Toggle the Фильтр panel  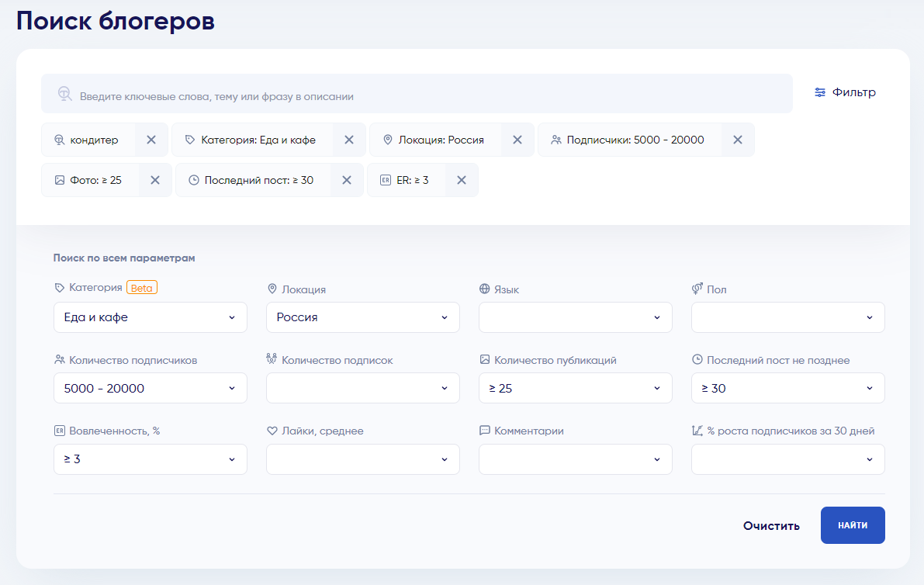[845, 92]
